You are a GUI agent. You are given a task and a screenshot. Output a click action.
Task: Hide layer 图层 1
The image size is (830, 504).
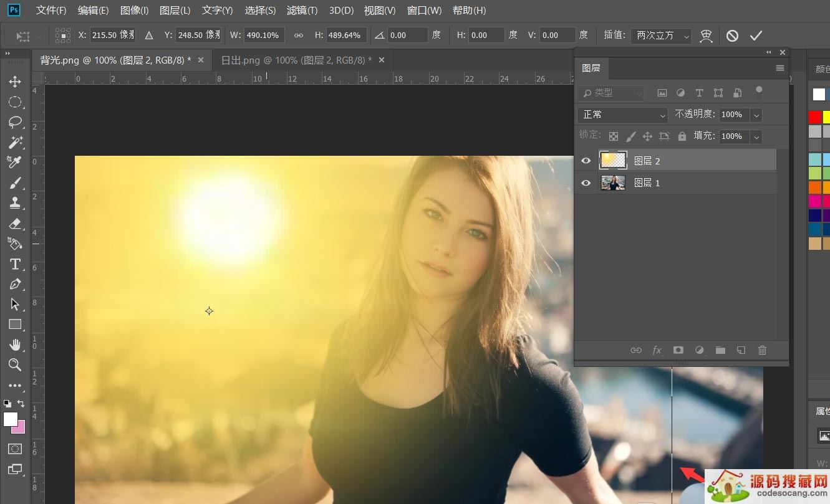[586, 183]
